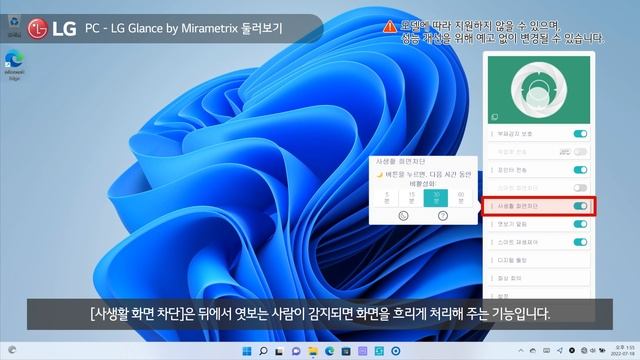Image resolution: width=640 pixels, height=360 pixels.
Task: Toggle the 포인터 전환 switch
Action: (x=580, y=170)
